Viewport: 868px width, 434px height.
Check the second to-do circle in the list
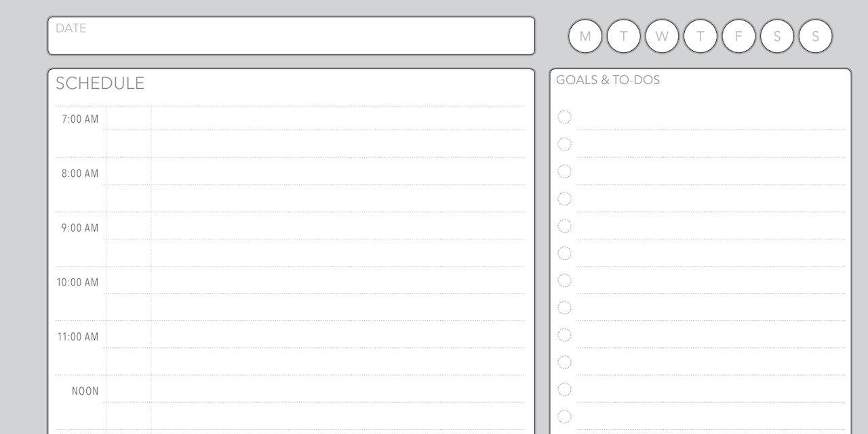tap(564, 144)
